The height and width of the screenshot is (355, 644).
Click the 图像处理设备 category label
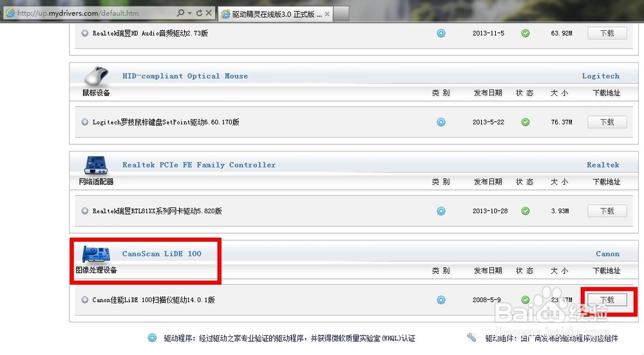[x=96, y=270]
